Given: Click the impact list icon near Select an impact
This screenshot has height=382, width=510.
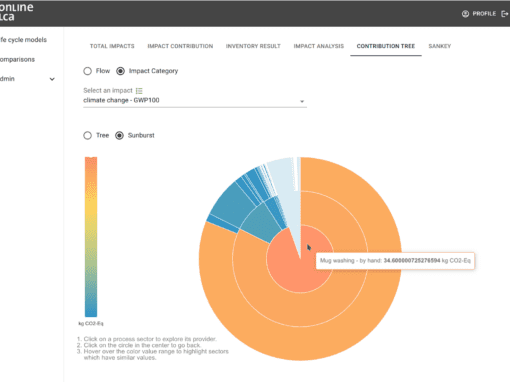Looking at the screenshot, I should [139, 91].
